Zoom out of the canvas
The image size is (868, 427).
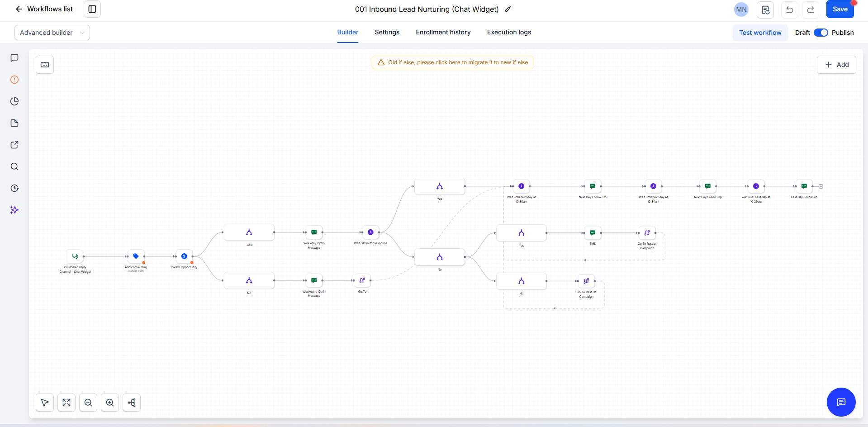(x=88, y=403)
